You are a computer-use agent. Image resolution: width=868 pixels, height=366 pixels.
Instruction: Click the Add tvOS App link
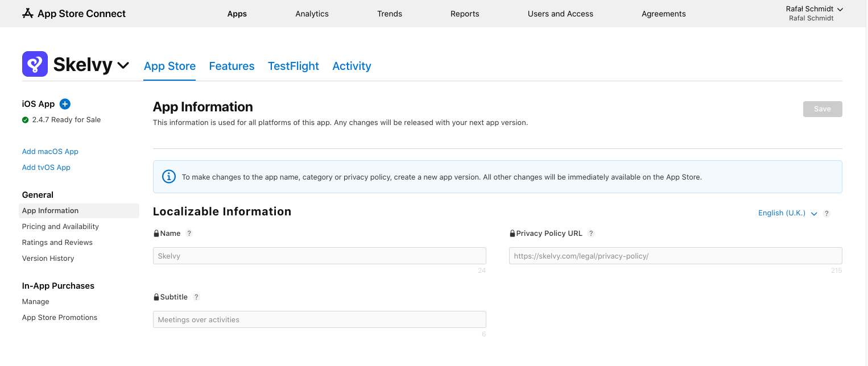coord(46,168)
